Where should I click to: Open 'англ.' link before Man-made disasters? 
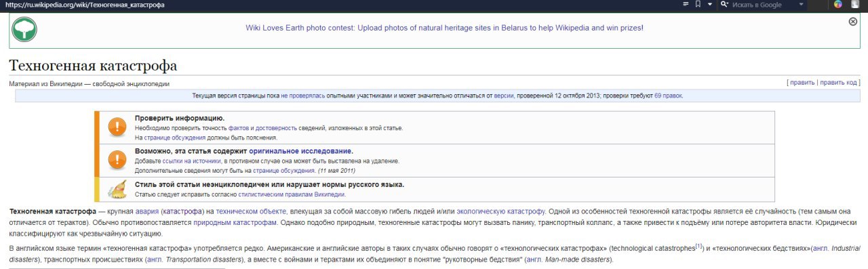534,260
